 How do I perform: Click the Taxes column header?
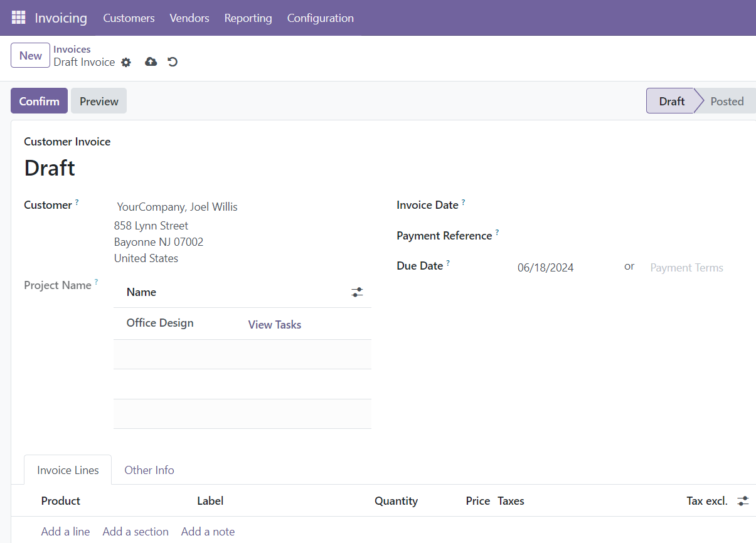511,501
